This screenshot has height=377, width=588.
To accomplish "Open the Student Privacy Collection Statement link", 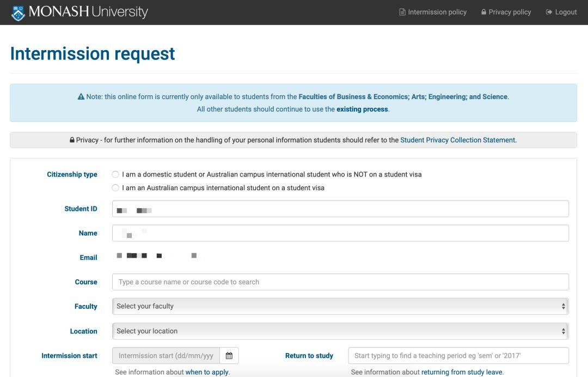I will coord(457,140).
